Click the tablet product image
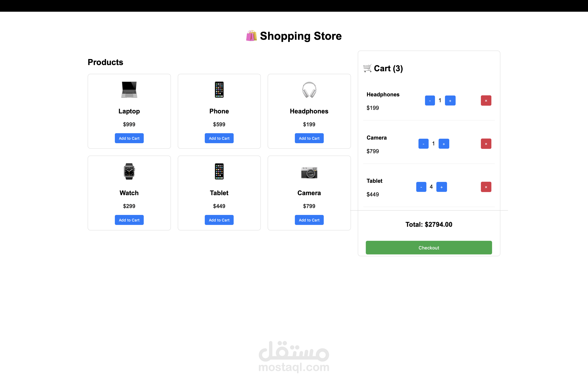The image size is (588, 381). (x=219, y=171)
